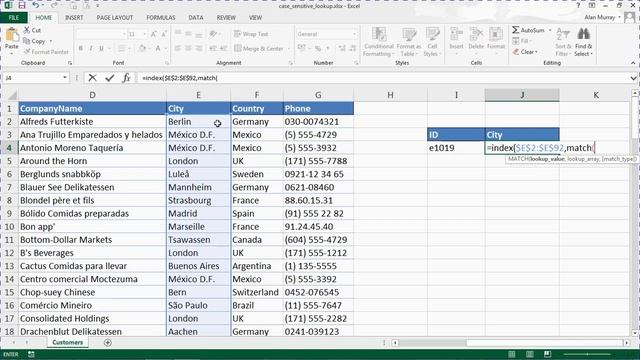The height and width of the screenshot is (360, 640).
Task: Collapse the ribbon with the chevron
Action: [633, 63]
